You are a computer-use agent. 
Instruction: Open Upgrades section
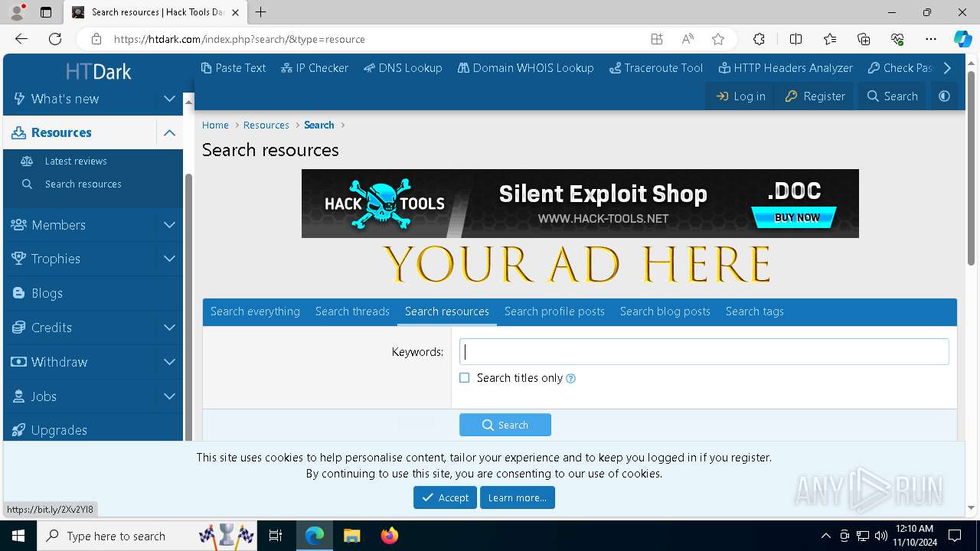coord(59,430)
